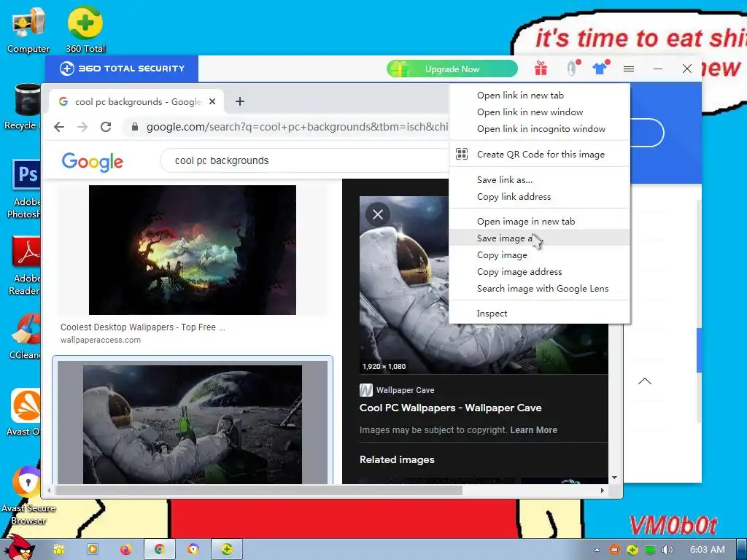Choose Open link in new tab
747x560 pixels.
(539, 96)
